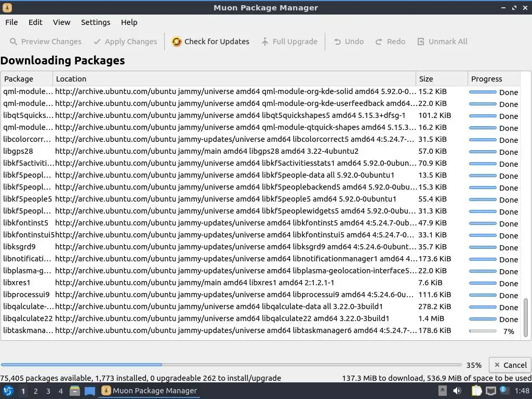Click the 137.3 MiB to download status text

coord(436,378)
